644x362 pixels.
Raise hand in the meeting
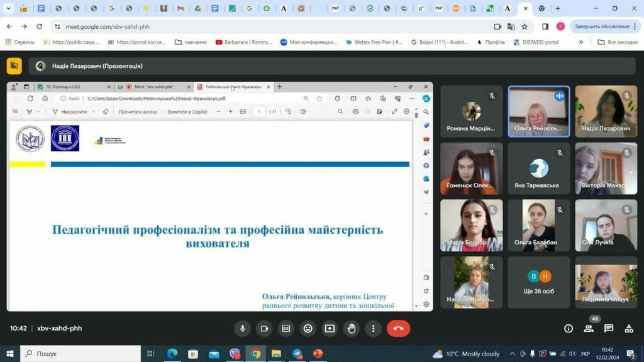[352, 328]
